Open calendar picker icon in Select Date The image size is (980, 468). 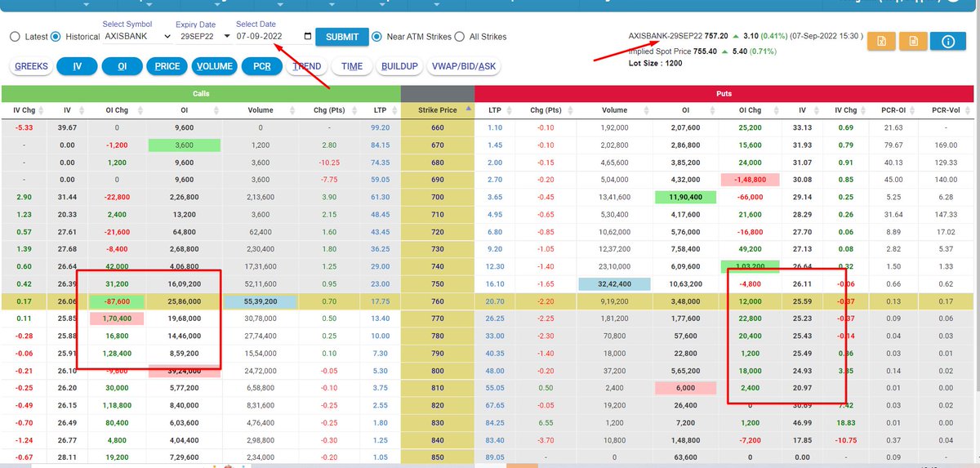pyautogui.click(x=307, y=37)
